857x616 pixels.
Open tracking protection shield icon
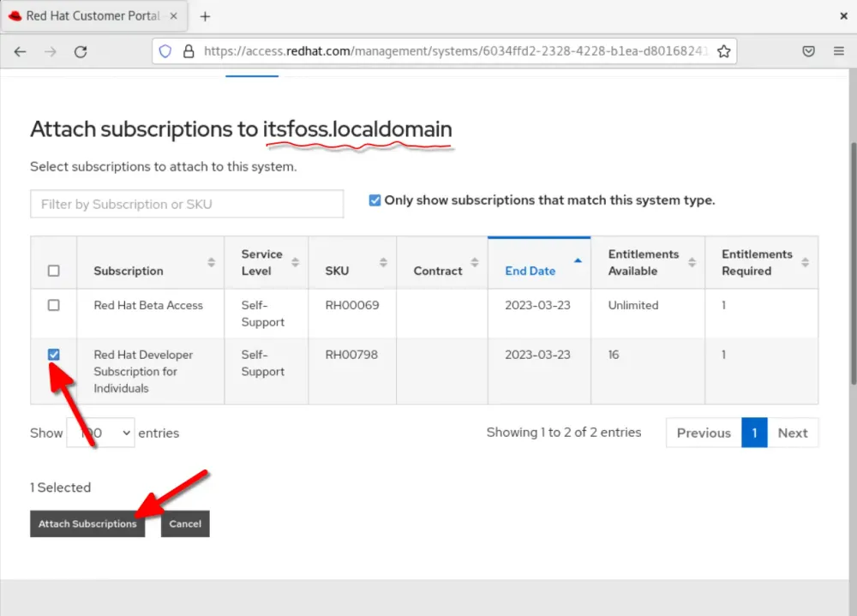[165, 51]
